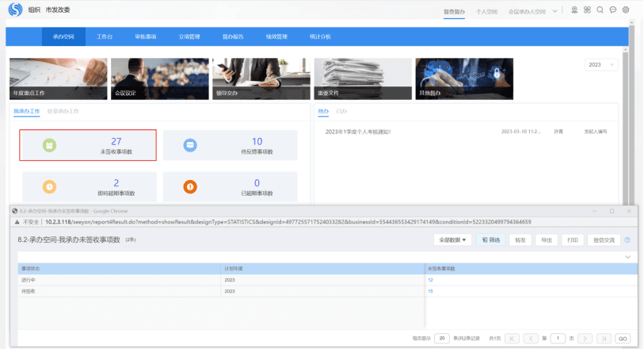This screenshot has width=644, height=349.
Task: Click help question mark icon in report window
Action: coord(627,240)
